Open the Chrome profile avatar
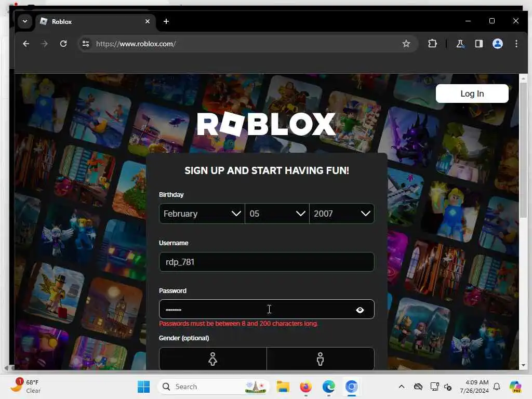This screenshot has width=532, height=399. coord(497,44)
